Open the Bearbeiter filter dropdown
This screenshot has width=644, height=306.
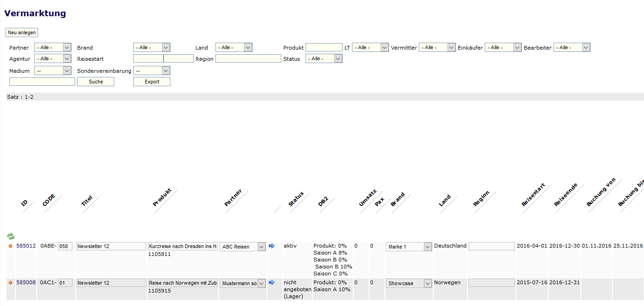[572, 47]
